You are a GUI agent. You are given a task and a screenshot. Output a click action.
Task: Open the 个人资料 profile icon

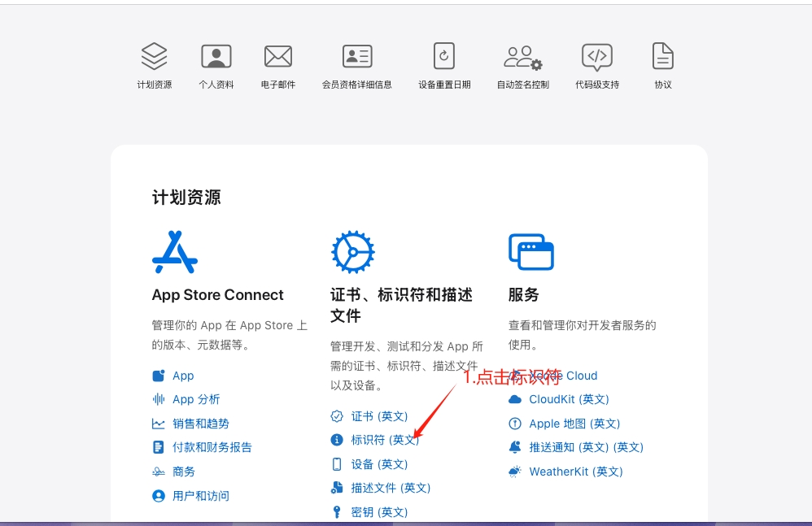[216, 56]
